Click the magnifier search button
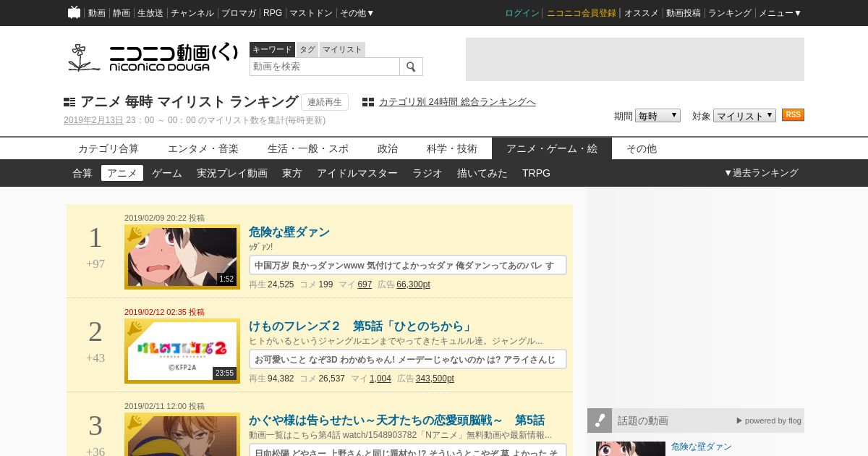The image size is (868, 456). click(411, 67)
